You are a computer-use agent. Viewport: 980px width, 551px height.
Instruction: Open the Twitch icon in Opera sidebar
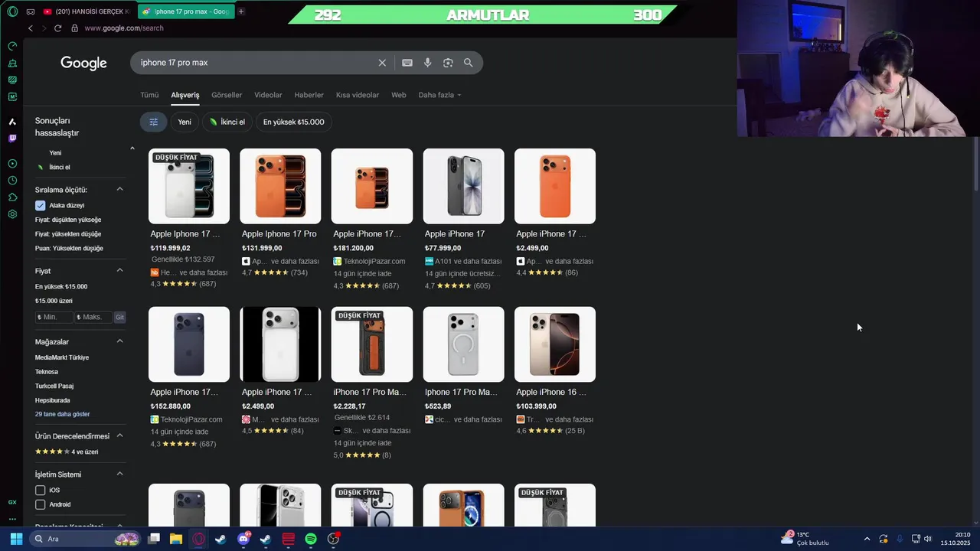(x=12, y=139)
